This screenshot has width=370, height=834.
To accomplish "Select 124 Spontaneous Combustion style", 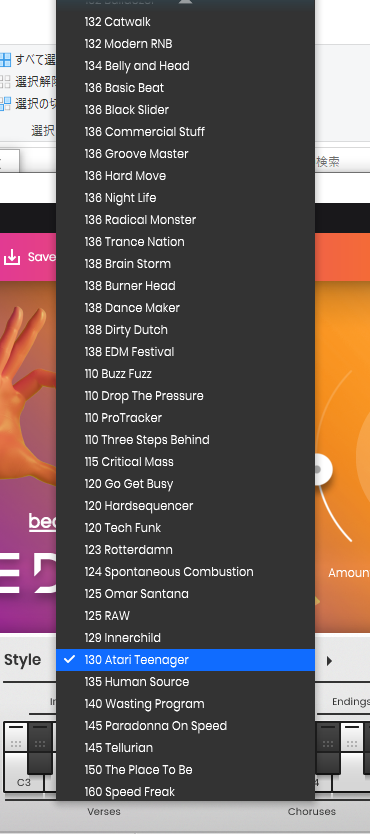I will (x=186, y=572).
